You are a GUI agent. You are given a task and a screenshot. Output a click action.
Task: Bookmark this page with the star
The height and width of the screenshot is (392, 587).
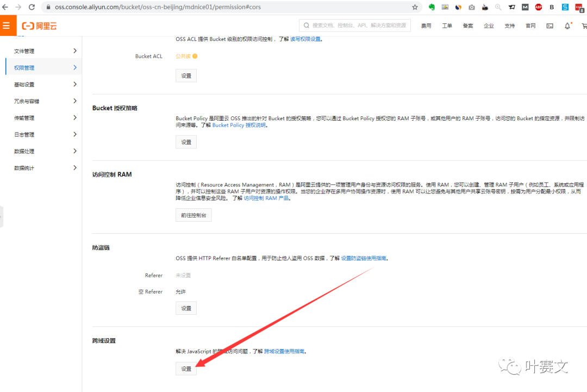(415, 7)
